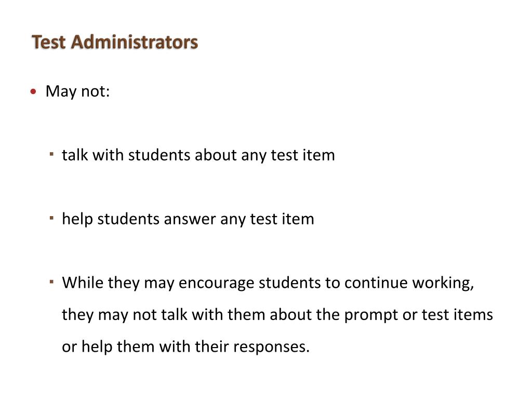Click the line help students answer any test item
532x399 pixels.
click(188, 219)
